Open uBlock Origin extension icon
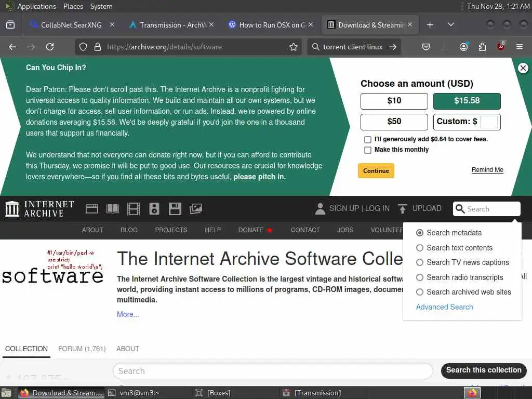This screenshot has width=532, height=399. (x=501, y=46)
